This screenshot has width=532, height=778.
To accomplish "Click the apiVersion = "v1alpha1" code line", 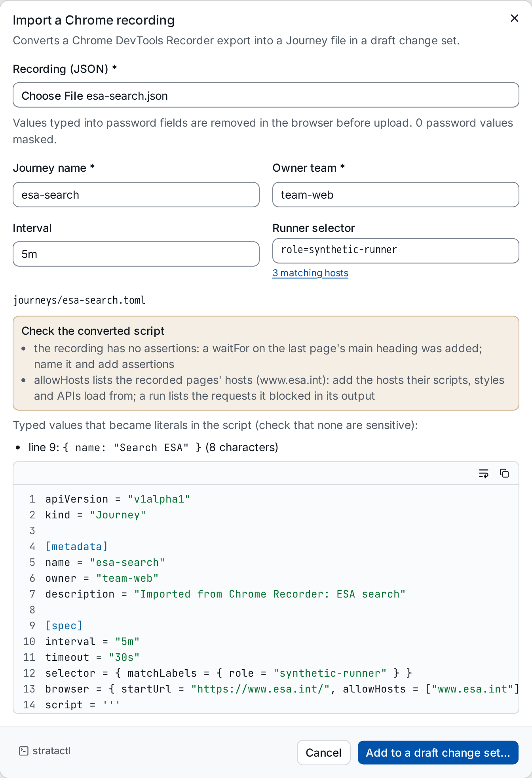I will pos(118,499).
